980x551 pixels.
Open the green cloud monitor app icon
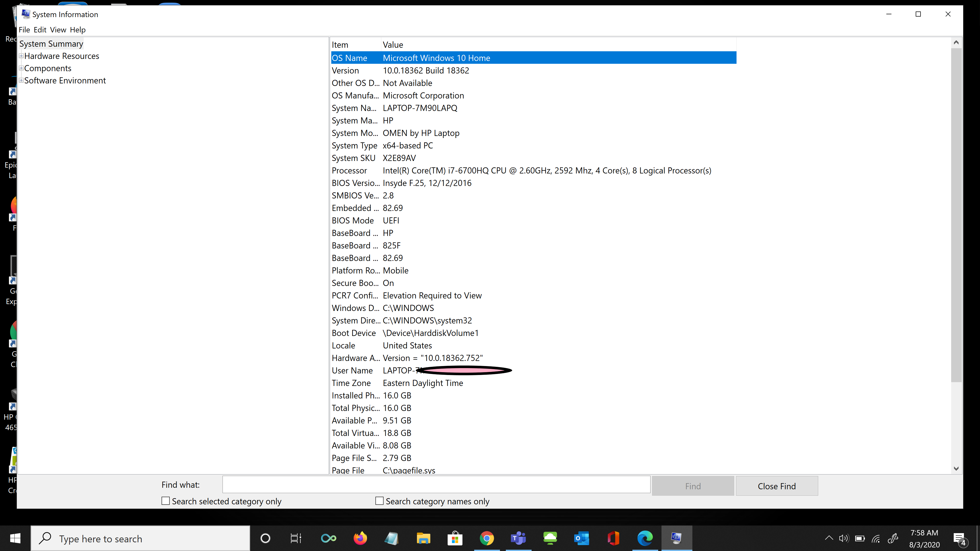click(x=550, y=538)
